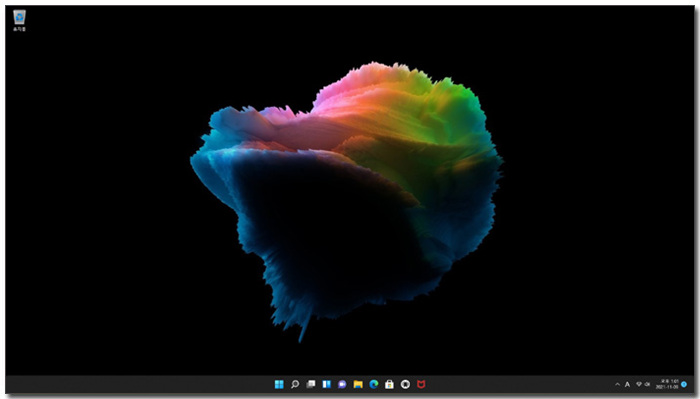Open the blue notification badge
Image resolution: width=700 pixels, height=399 pixels.
coord(684,384)
